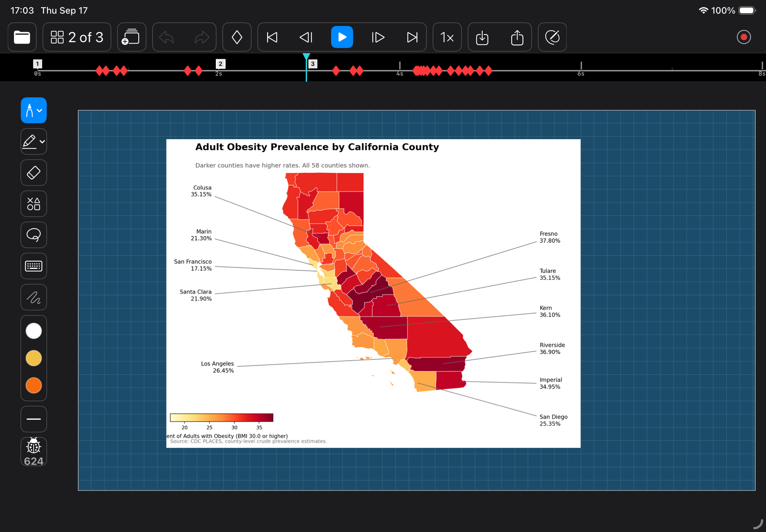766x532 pixels.
Task: Pick the orange color swatch
Action: coord(34,385)
